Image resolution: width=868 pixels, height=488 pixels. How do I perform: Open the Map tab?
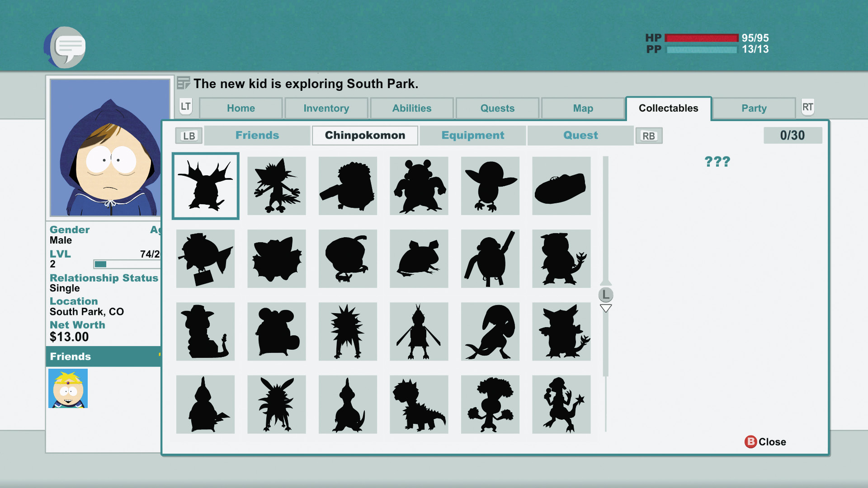point(583,108)
